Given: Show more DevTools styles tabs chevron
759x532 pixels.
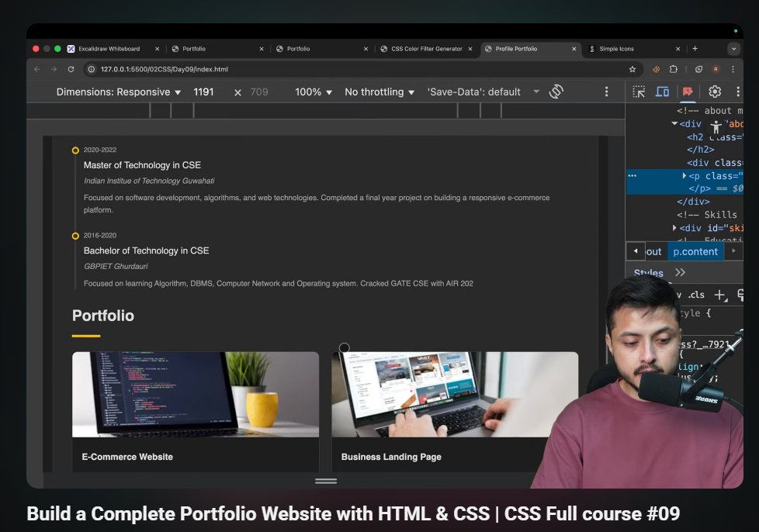Looking at the screenshot, I should (x=680, y=272).
